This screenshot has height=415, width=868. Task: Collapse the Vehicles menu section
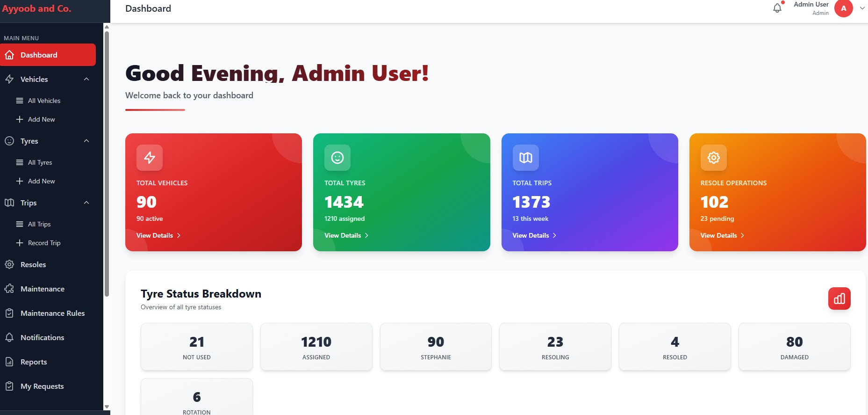[86, 79]
